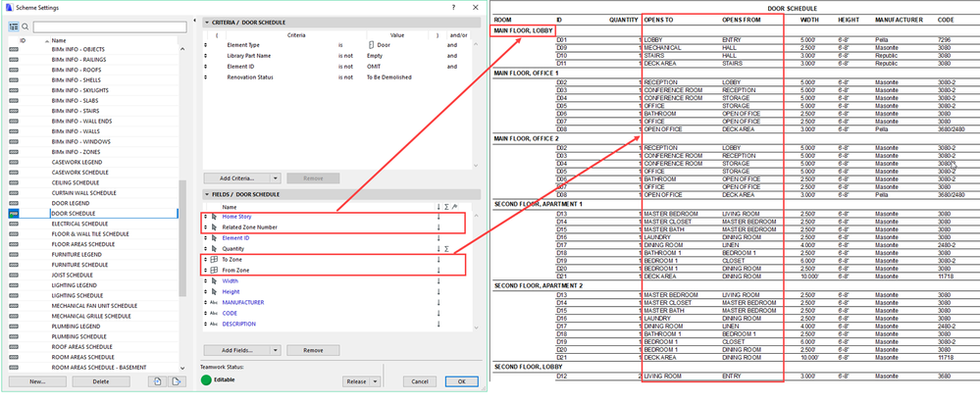
Task: Click the Add Criteria button
Action: (x=236, y=178)
